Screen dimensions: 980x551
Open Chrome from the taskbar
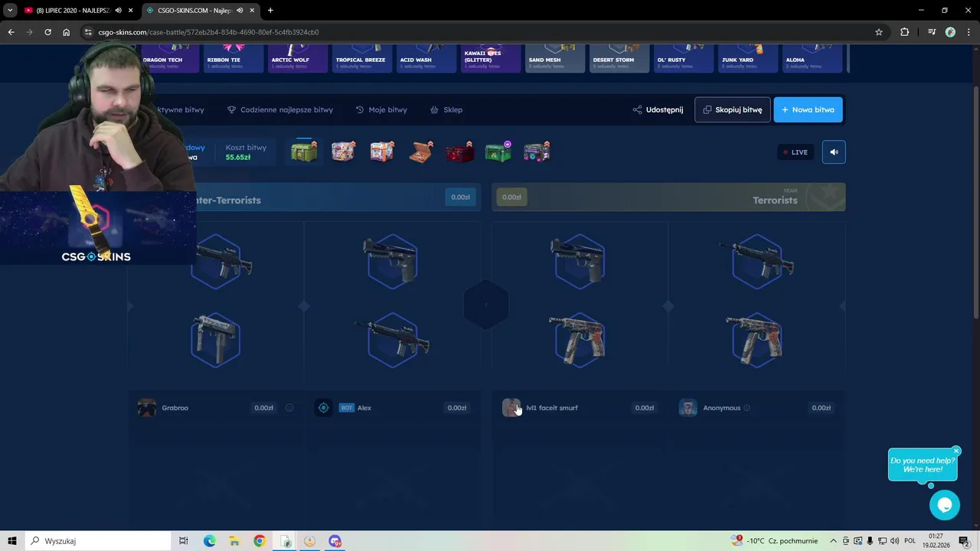click(x=260, y=541)
